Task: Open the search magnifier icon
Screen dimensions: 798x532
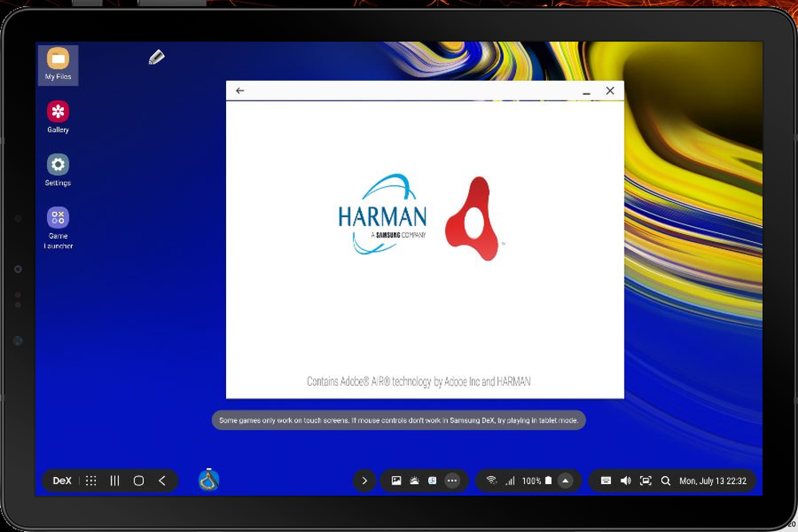Action: click(665, 481)
